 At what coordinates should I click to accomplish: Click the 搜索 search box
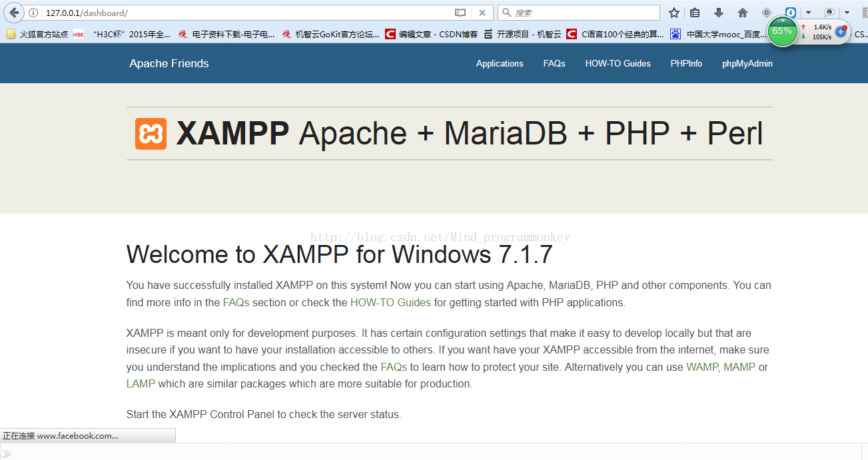(579, 13)
